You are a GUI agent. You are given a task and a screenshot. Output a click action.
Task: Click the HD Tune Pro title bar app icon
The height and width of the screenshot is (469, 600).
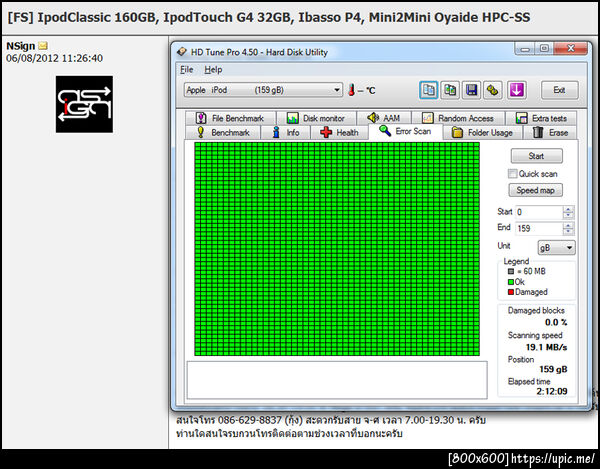pyautogui.click(x=182, y=52)
